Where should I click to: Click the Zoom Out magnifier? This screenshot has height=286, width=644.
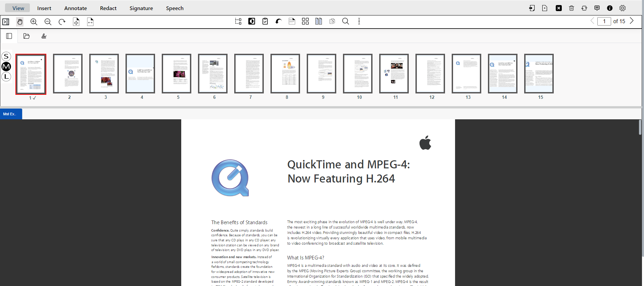point(48,22)
